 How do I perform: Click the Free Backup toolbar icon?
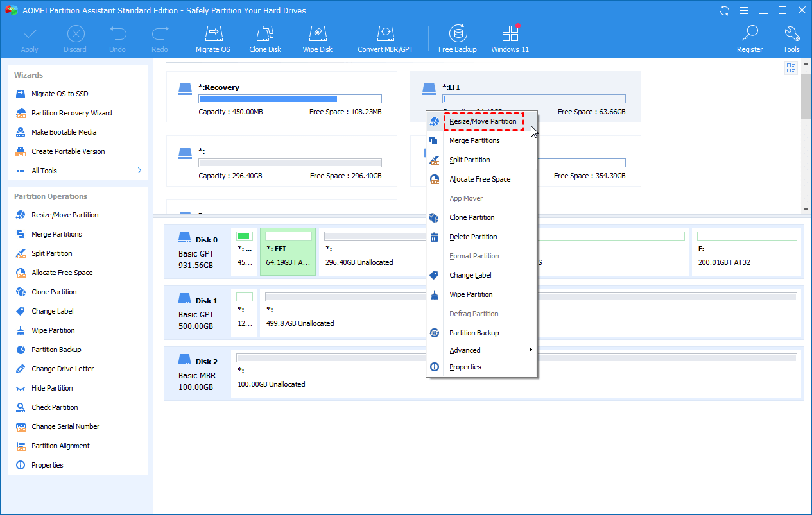(457, 39)
